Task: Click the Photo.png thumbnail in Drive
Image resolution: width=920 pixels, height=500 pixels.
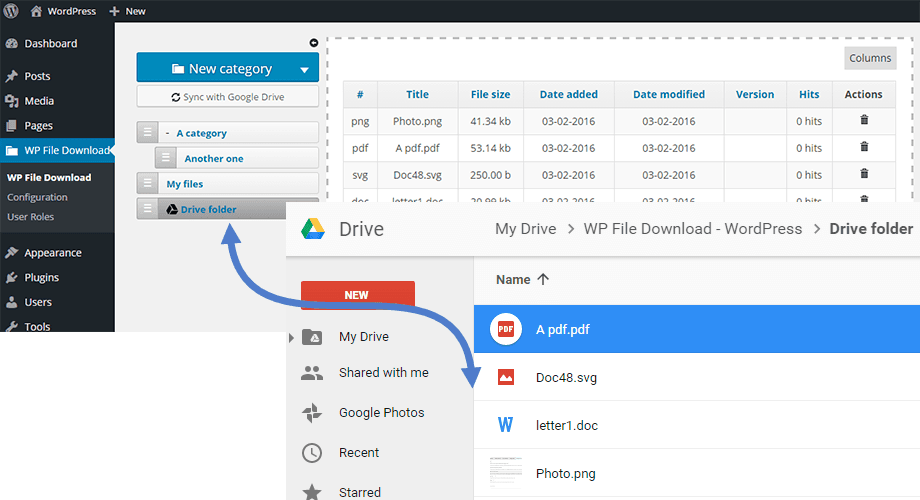Action: (x=505, y=473)
